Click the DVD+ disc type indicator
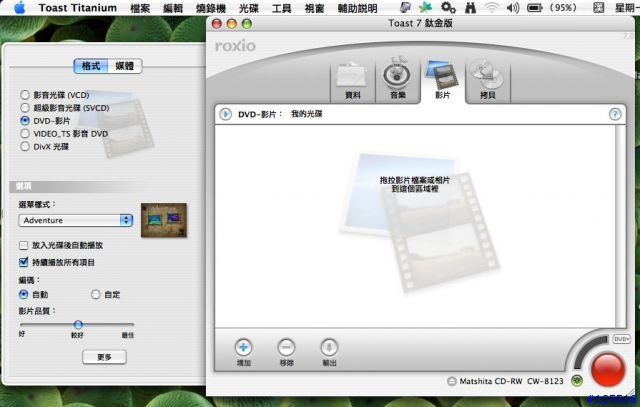 pos(621,339)
